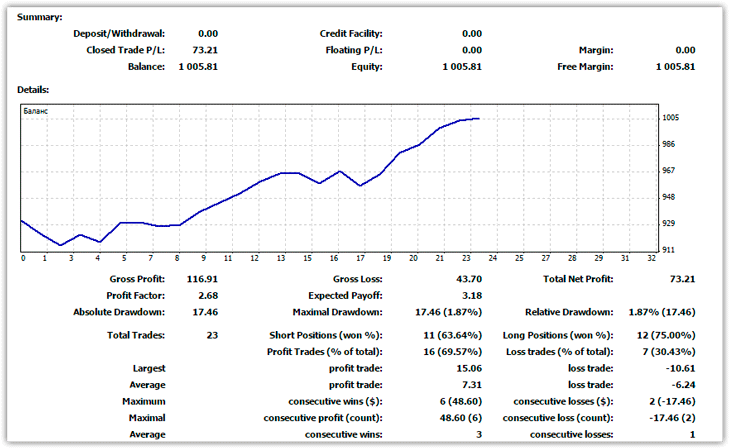729x448 pixels.
Task: Click the Profit Factor value 2.68
Action: (x=207, y=296)
